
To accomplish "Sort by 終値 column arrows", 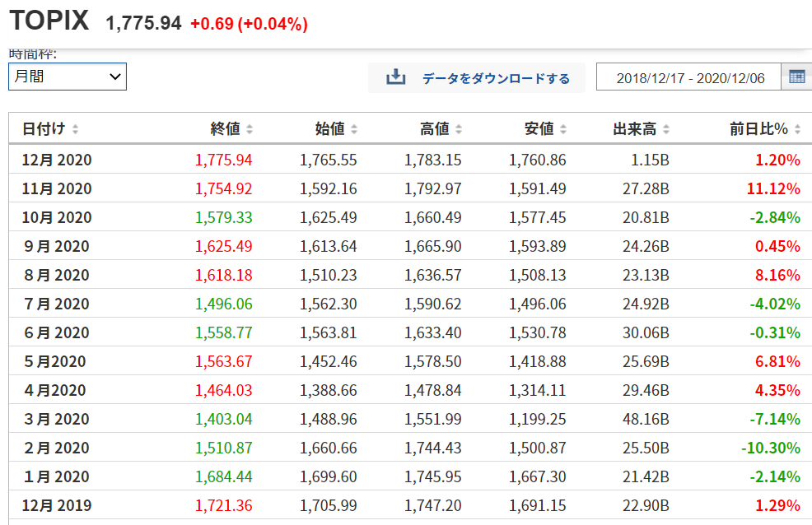I will (250, 129).
